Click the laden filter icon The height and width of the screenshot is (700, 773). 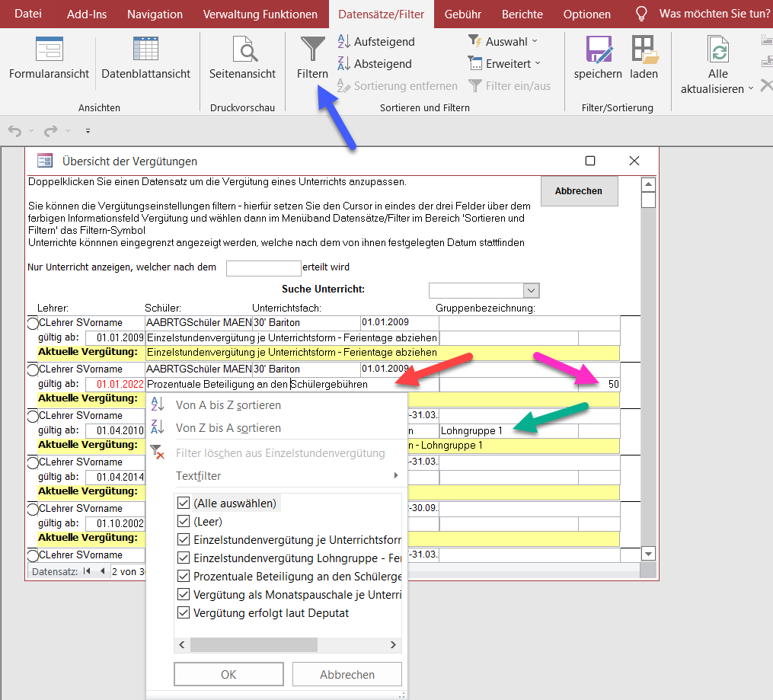pos(644,50)
